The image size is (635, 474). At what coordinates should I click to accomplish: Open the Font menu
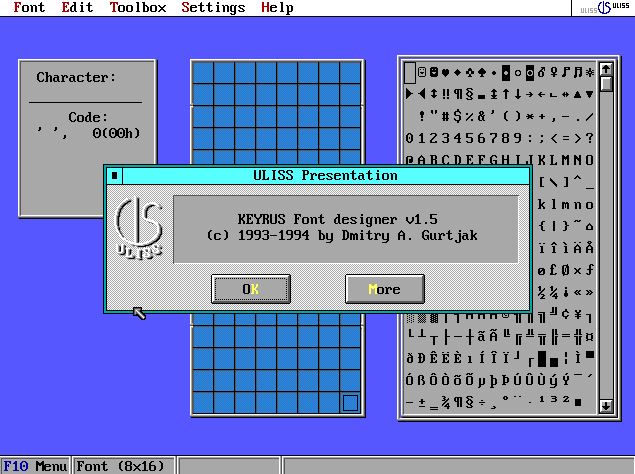pyautogui.click(x=29, y=8)
